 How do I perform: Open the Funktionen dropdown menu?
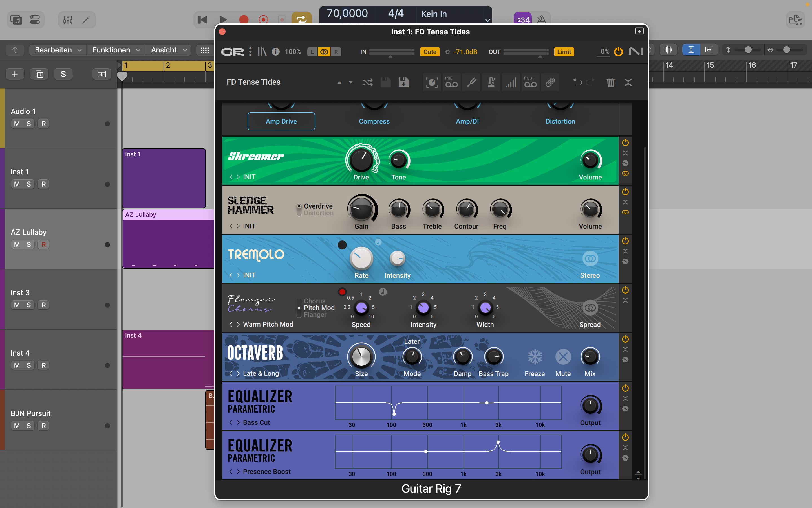point(116,50)
